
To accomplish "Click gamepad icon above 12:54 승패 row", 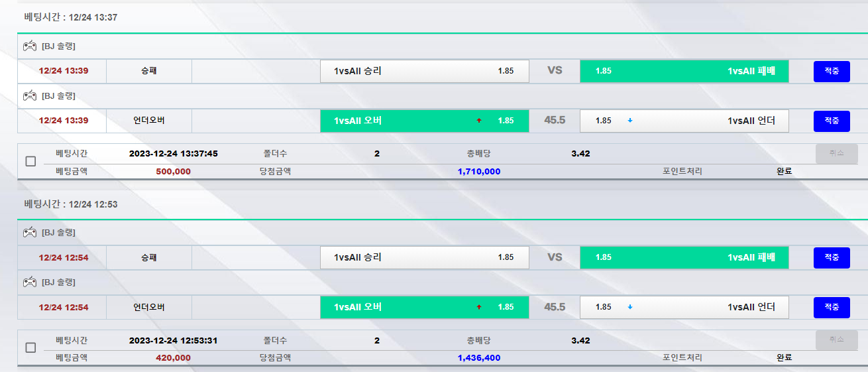I will (x=30, y=232).
